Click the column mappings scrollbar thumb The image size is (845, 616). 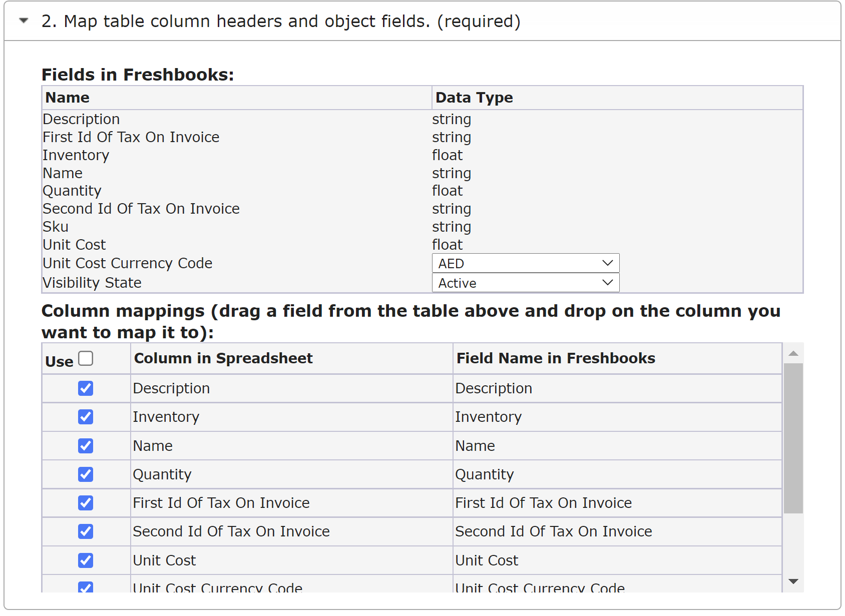coord(793,438)
